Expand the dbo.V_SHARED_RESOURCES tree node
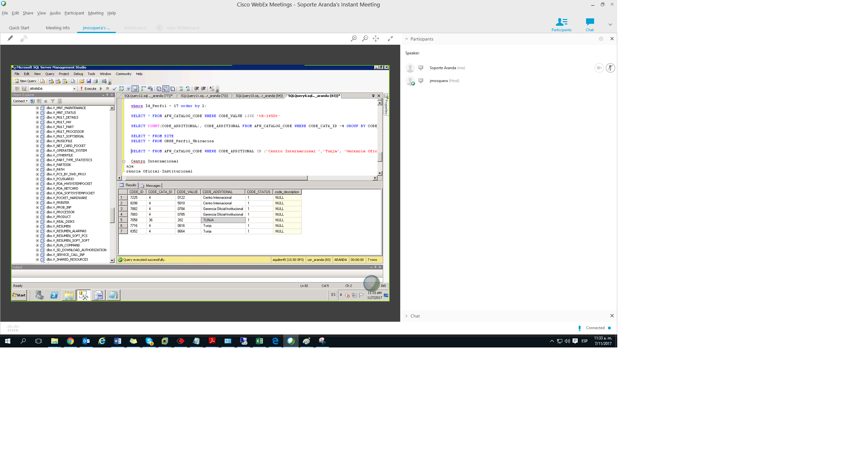Viewport: 868px width, 471px height. [37, 260]
